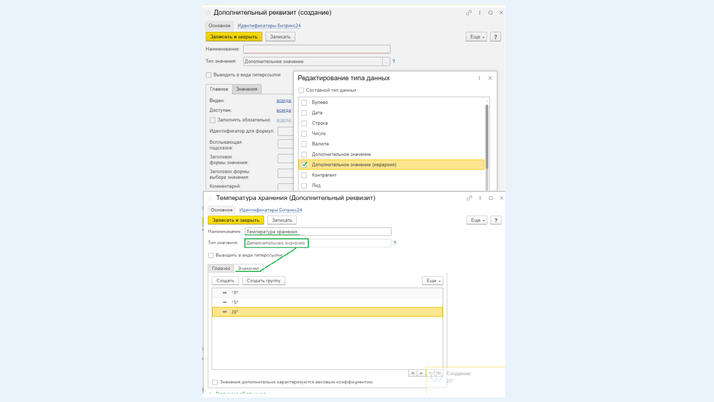
Task: Click Наименование field containing Температура хранения
Action: point(318,232)
